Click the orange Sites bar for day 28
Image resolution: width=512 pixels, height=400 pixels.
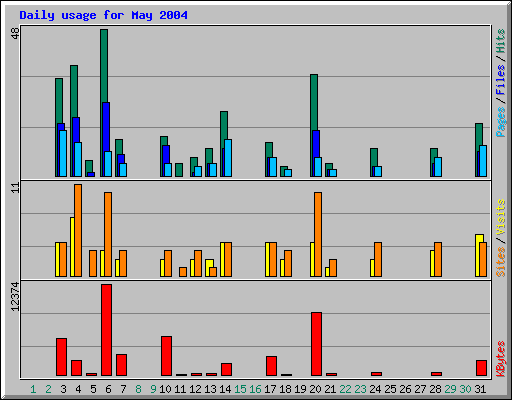coord(438,259)
